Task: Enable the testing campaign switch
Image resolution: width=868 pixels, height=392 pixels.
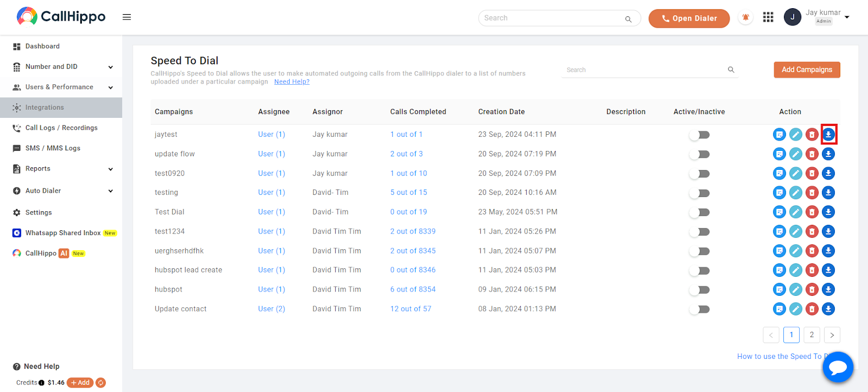Action: [699, 193]
